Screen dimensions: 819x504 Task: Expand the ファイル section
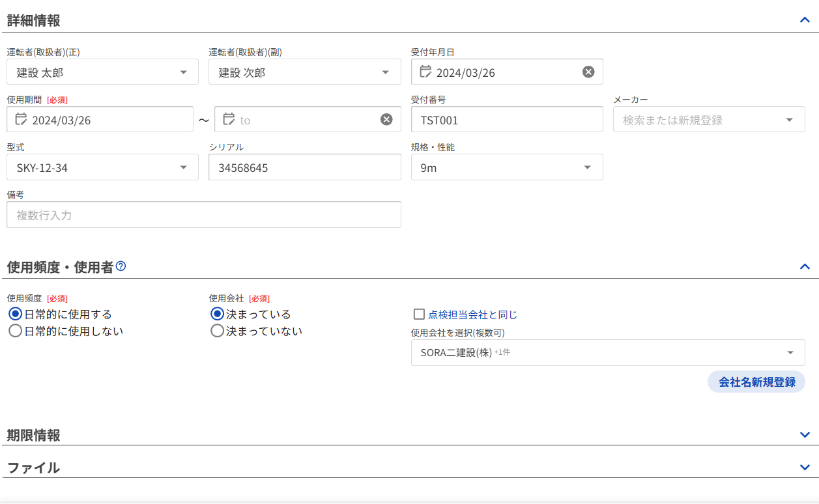coord(805,468)
